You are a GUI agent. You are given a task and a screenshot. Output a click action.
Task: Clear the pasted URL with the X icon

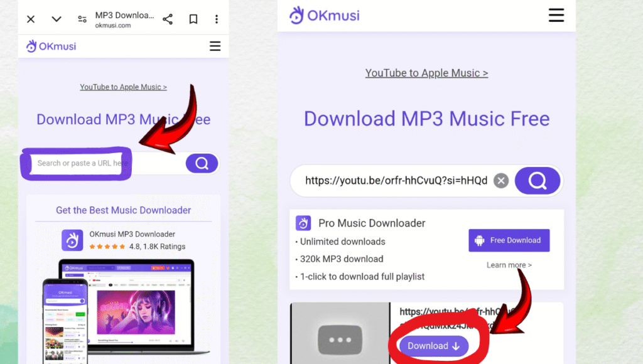tap(500, 181)
